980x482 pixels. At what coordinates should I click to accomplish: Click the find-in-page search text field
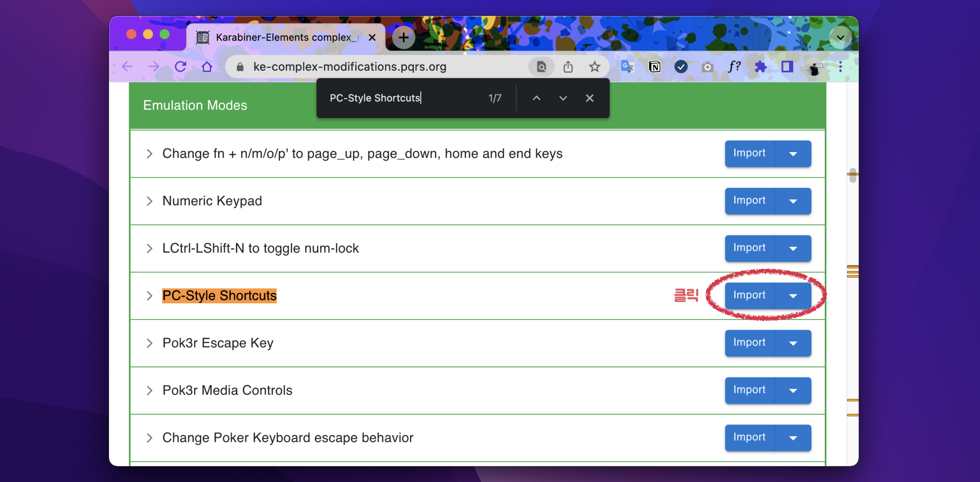coord(400,98)
